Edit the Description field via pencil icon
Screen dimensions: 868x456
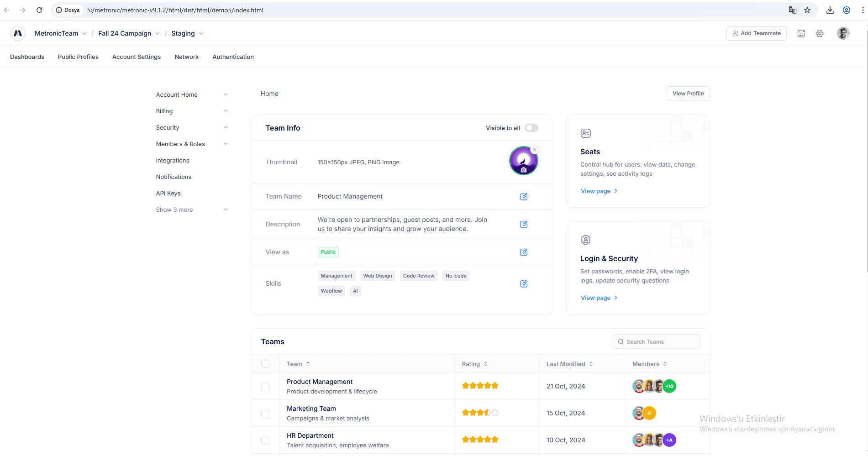524,225
